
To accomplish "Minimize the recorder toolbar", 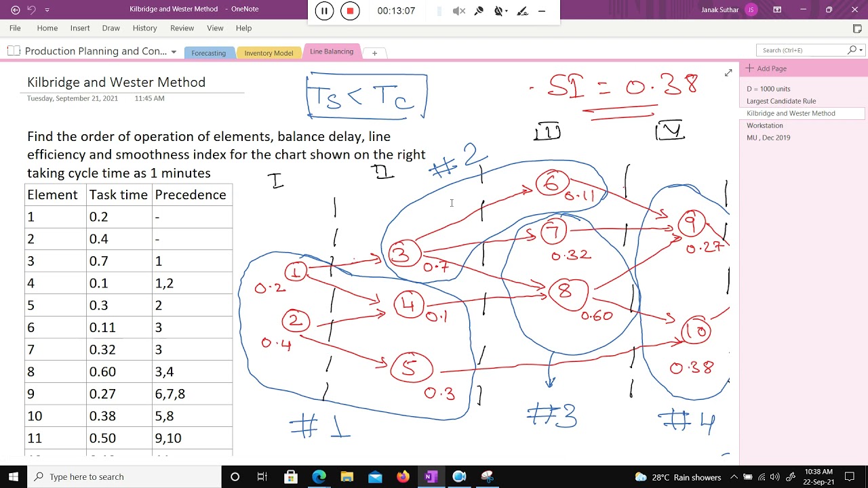I will (x=542, y=11).
